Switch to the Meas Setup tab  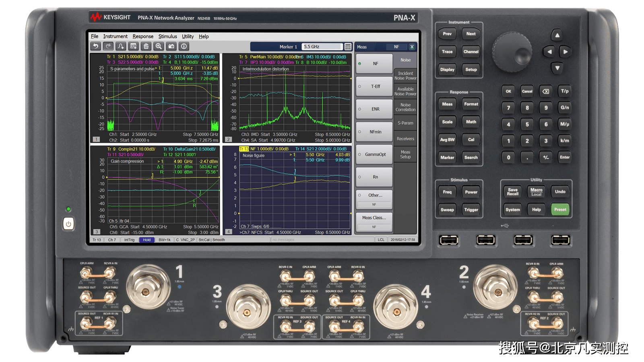(x=405, y=154)
